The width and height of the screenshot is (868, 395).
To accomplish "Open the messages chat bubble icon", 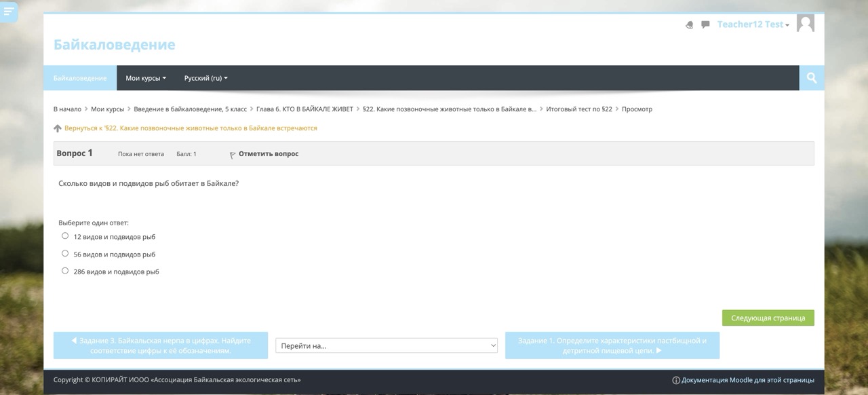I will click(705, 24).
